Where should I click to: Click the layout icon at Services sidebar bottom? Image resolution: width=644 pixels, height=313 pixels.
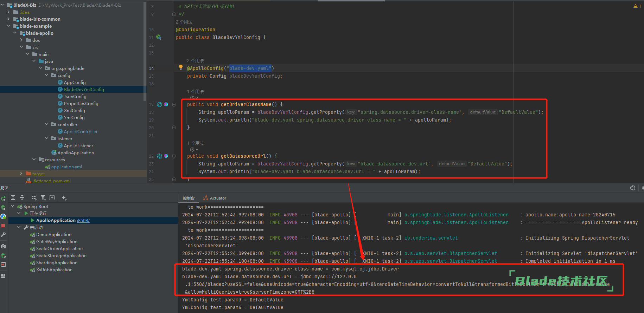click(3, 276)
